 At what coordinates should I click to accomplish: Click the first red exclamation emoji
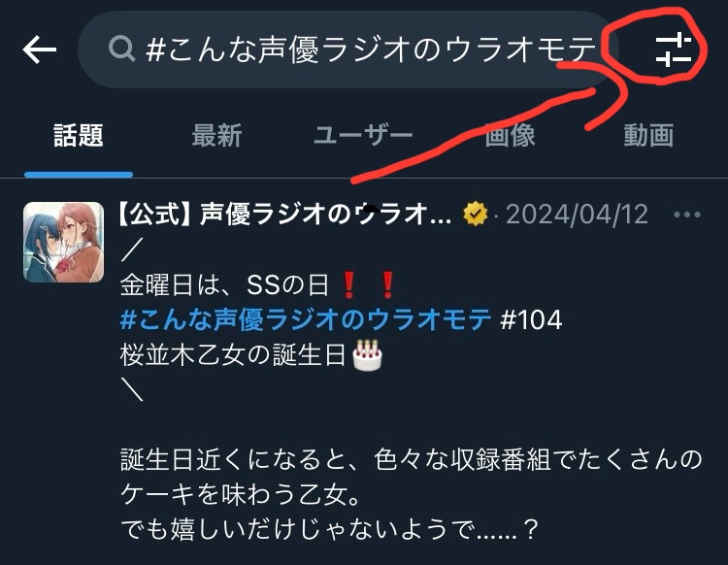coord(348,284)
